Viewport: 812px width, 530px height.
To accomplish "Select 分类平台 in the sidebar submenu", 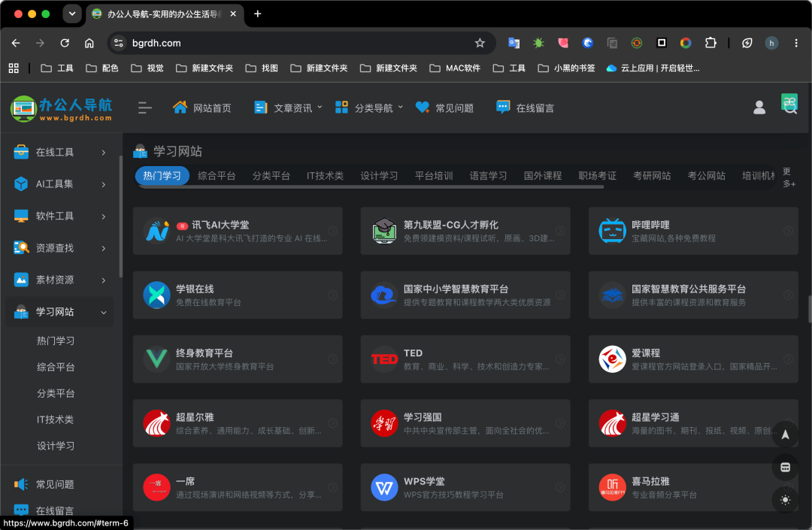I will pos(56,393).
